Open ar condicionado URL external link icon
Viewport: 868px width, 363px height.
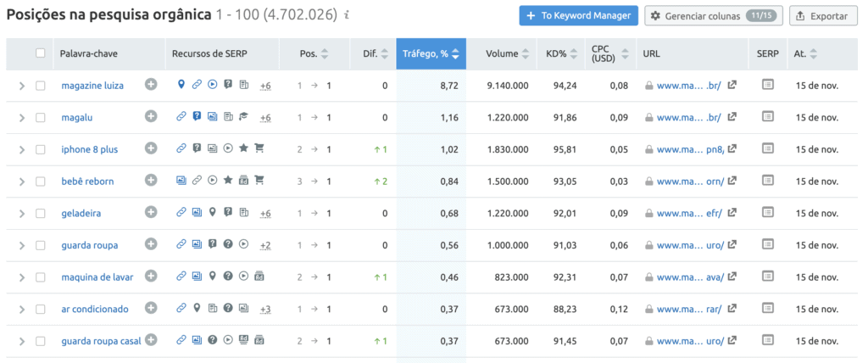(732, 308)
